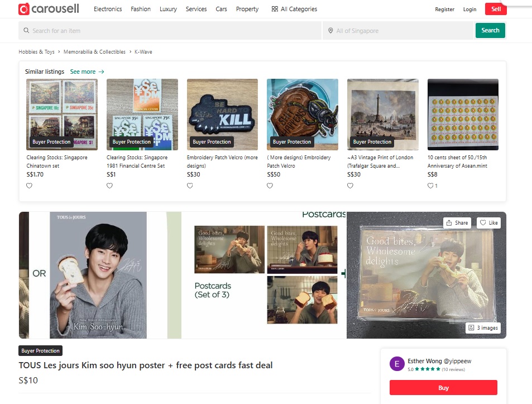This screenshot has width=532, height=404.
Task: Open the All of Singapore location field
Action: pyautogui.click(x=397, y=31)
